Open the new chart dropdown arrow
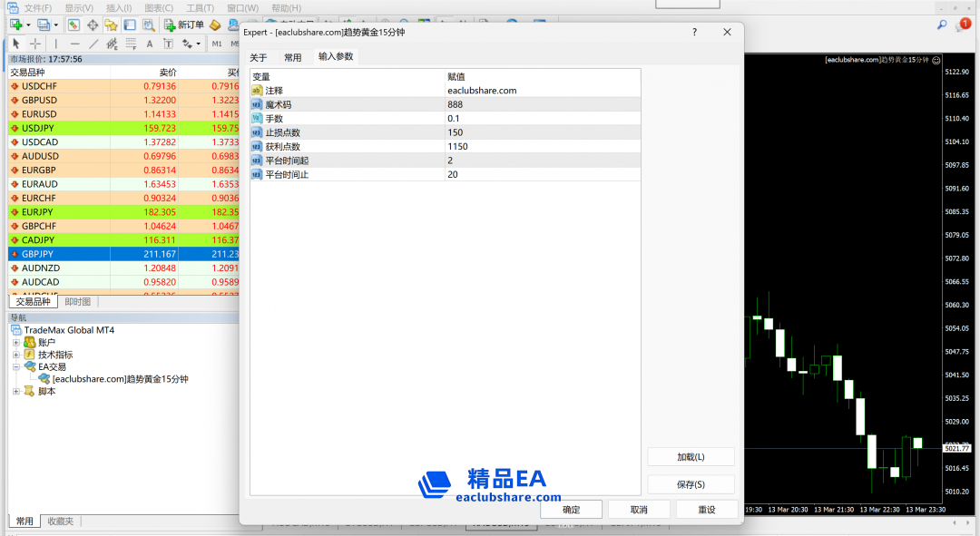Viewport: 980px width, 536px height. click(x=28, y=24)
